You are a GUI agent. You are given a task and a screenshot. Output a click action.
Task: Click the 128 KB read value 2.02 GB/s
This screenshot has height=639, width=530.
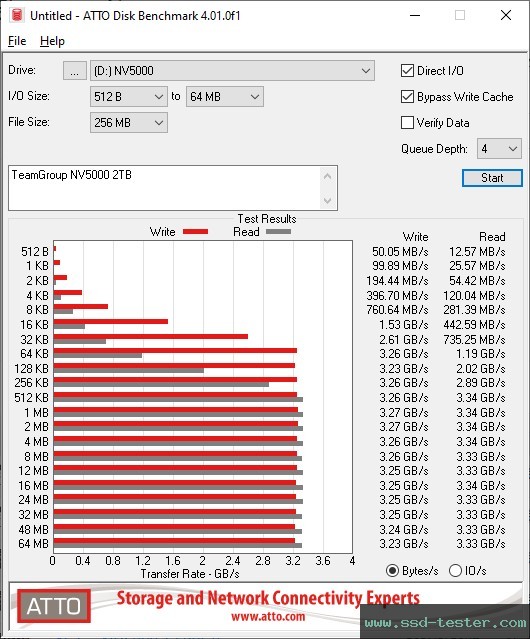click(481, 369)
